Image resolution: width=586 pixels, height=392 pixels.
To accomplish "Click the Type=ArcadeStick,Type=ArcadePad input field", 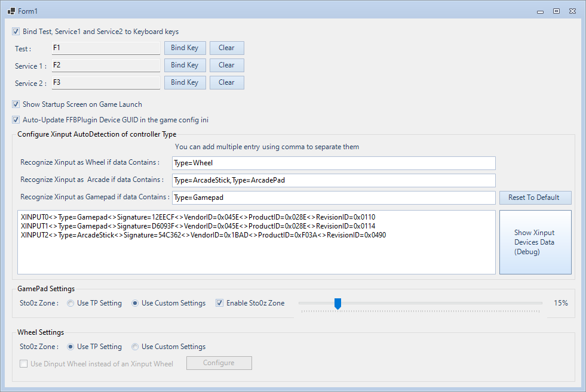I will 334,180.
